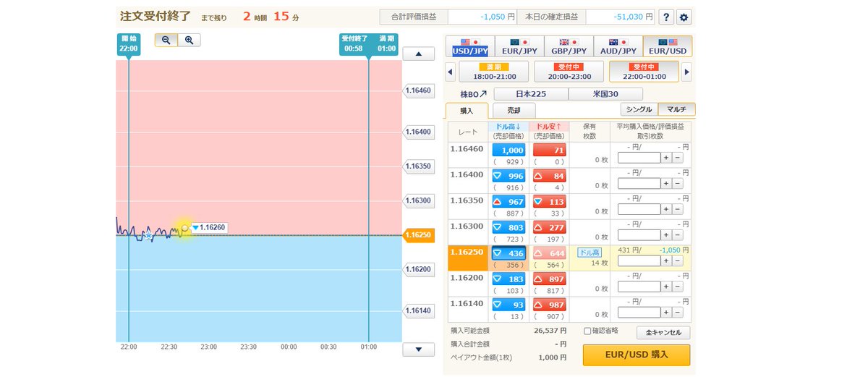
Task: Click red 987 price at rate 1.16140
Action: point(550,305)
